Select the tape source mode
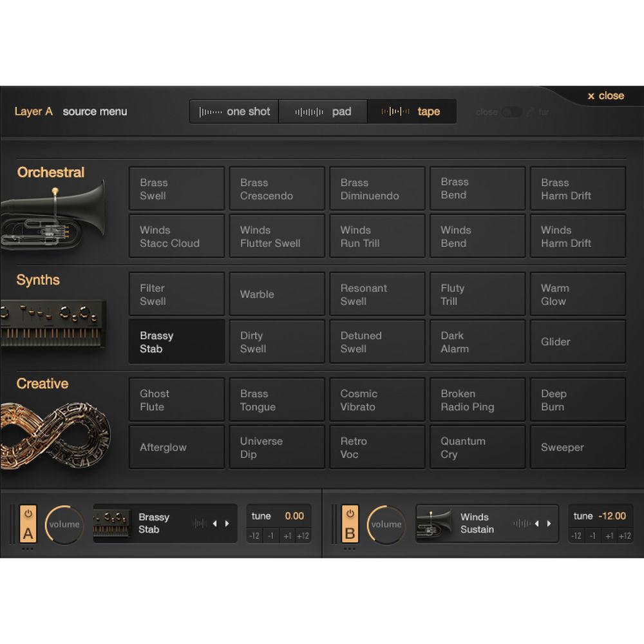The width and height of the screenshot is (644, 644). (x=412, y=111)
